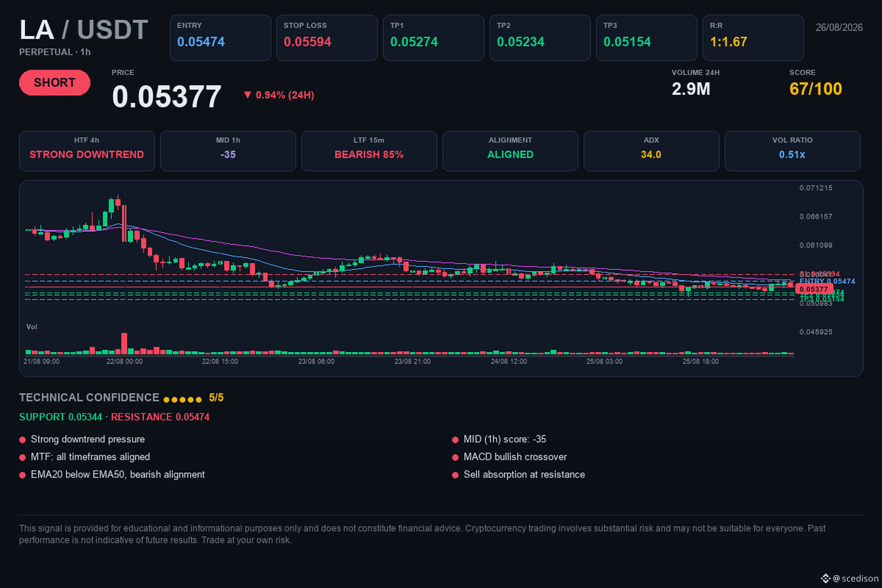
Task: Click the disclaimer paragraph starting 'This signal is provided'
Action: (x=422, y=534)
